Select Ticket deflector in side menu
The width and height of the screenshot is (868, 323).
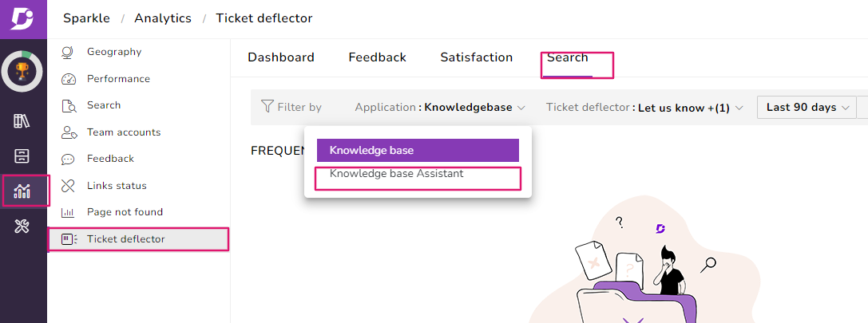click(138, 239)
